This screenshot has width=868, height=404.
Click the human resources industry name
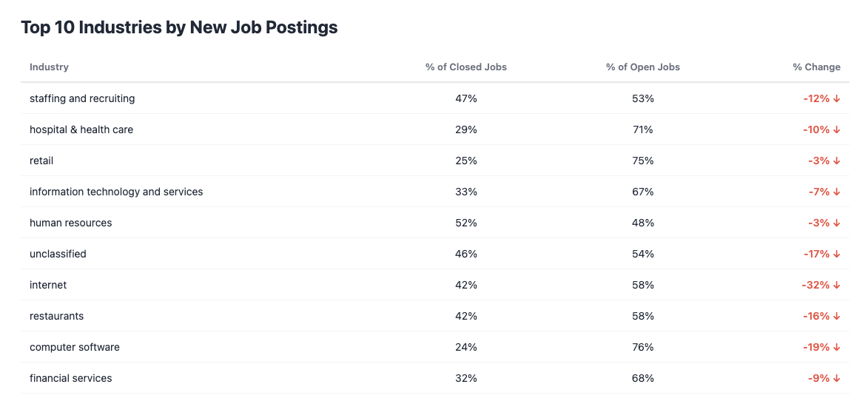71,223
